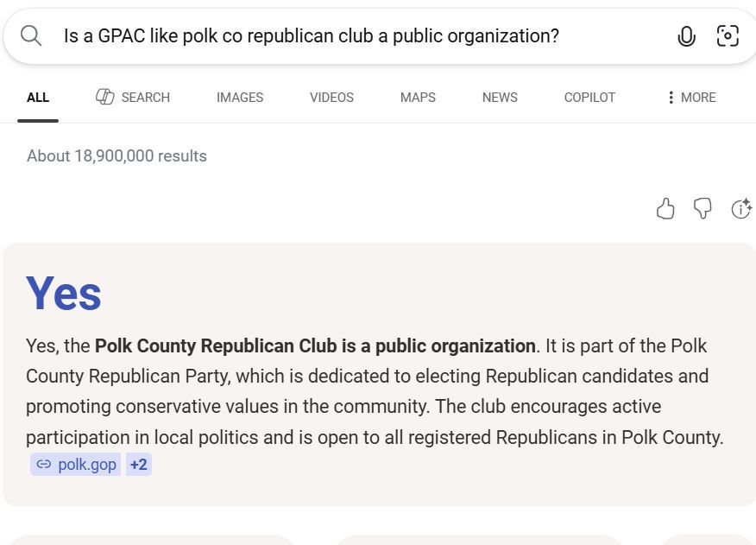Screen dimensions: 756x545
Task: Go to the VIDEOS tab
Action: 331,98
